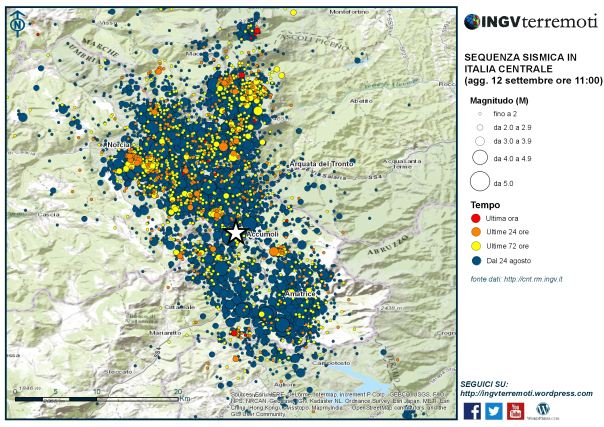Click the red 'Ultima ora' legend dot
The width and height of the screenshot is (604, 427).
point(476,218)
